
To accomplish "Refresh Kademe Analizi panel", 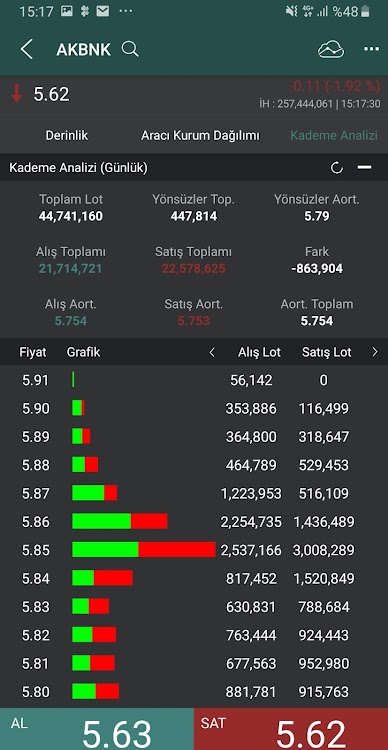I will tap(337, 168).
